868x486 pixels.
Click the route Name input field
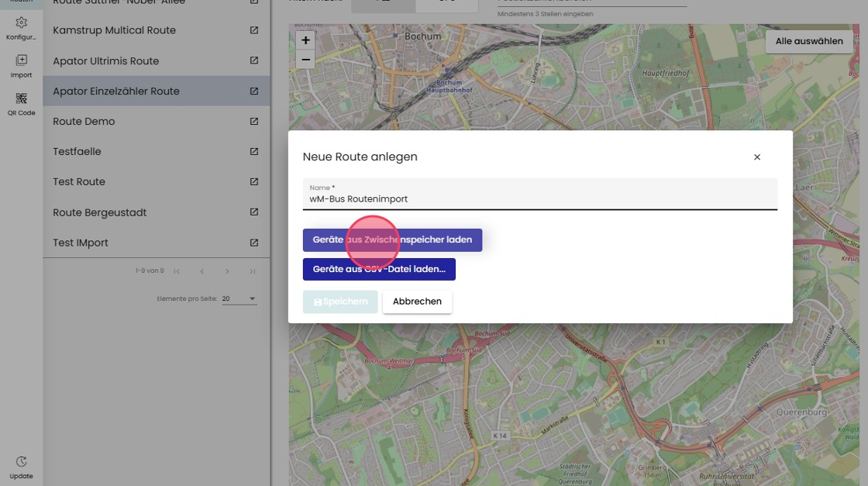point(539,199)
